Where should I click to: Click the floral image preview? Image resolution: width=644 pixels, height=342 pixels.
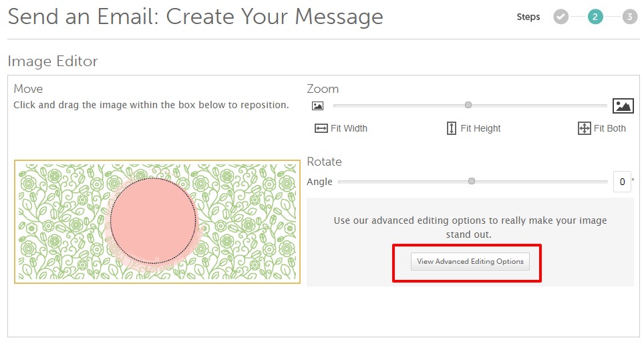pyautogui.click(x=157, y=222)
